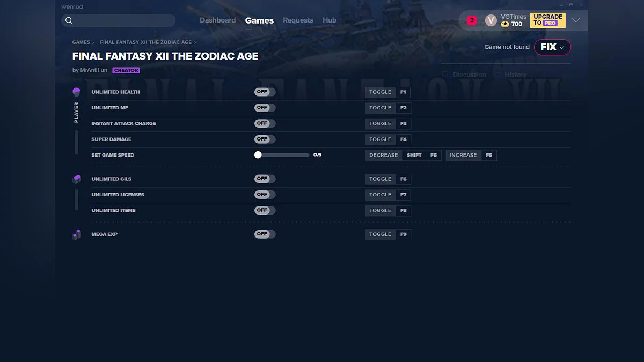The height and width of the screenshot is (362, 644).
Task: Click the 0.5 game speed value
Action: coord(317,155)
